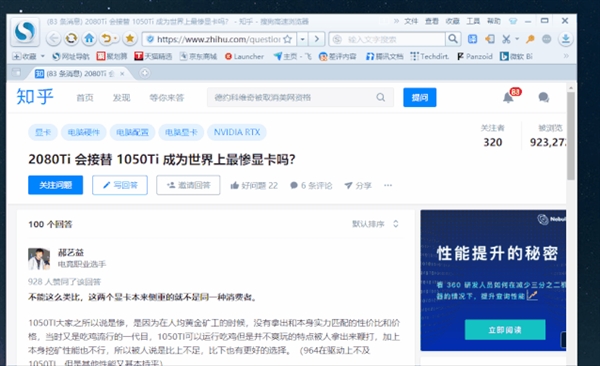Open the 文件 menu
Viewport: 600px width, 366px height.
411,21
